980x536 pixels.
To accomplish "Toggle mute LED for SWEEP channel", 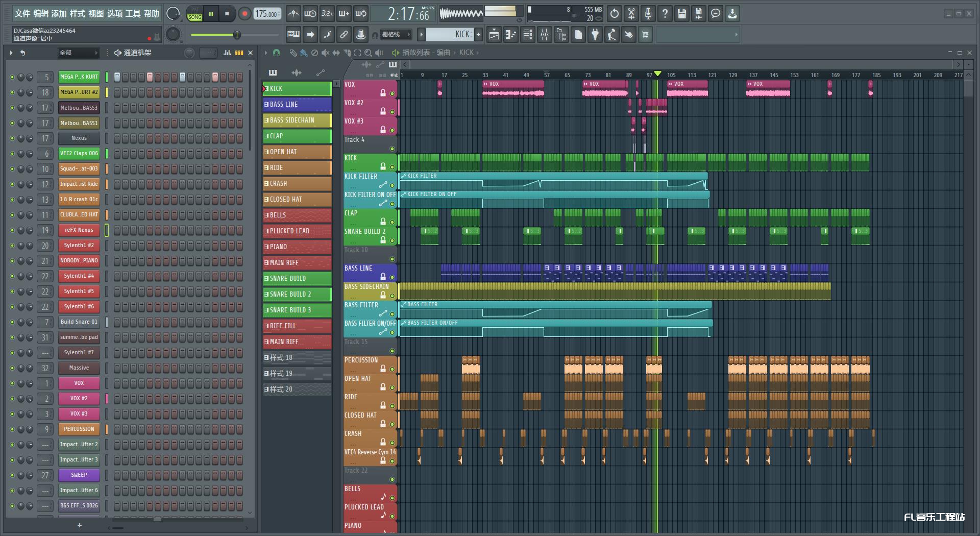I will [12, 475].
